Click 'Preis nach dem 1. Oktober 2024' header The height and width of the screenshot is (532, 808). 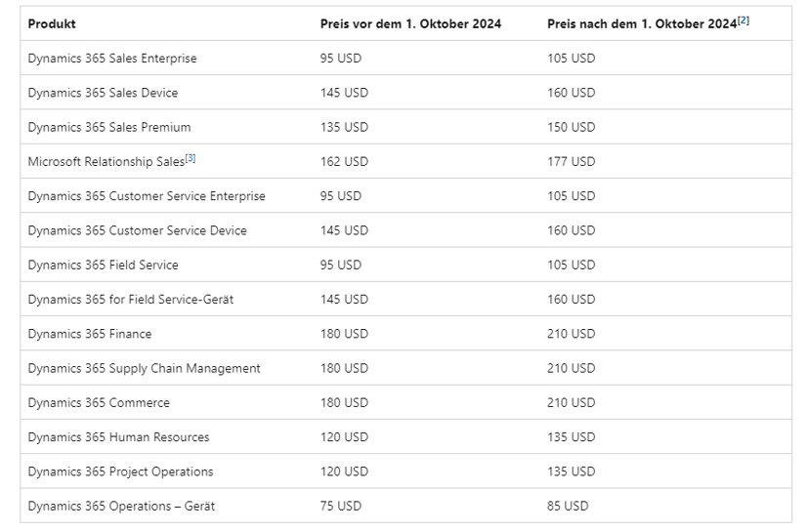641,23
